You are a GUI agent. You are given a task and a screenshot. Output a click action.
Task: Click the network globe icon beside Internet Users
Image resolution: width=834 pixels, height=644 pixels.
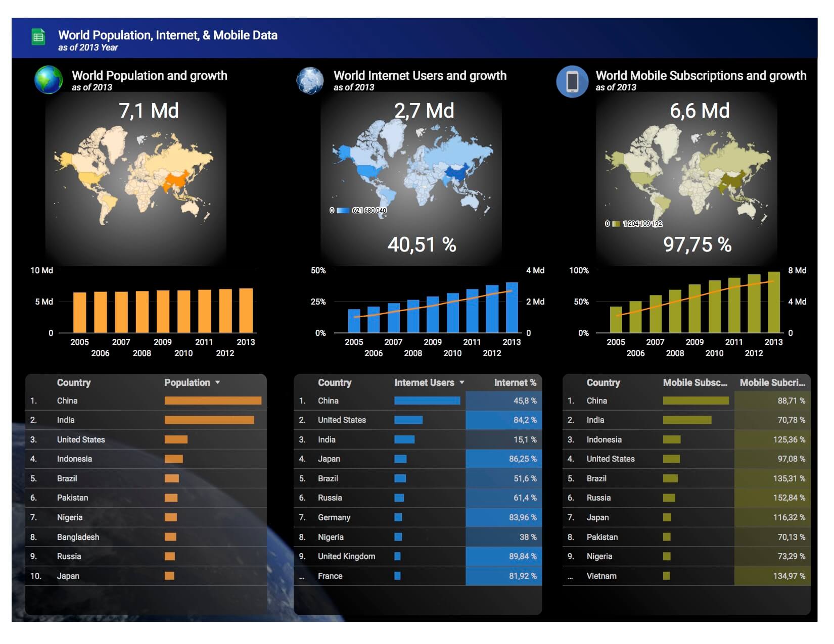pyautogui.click(x=310, y=81)
